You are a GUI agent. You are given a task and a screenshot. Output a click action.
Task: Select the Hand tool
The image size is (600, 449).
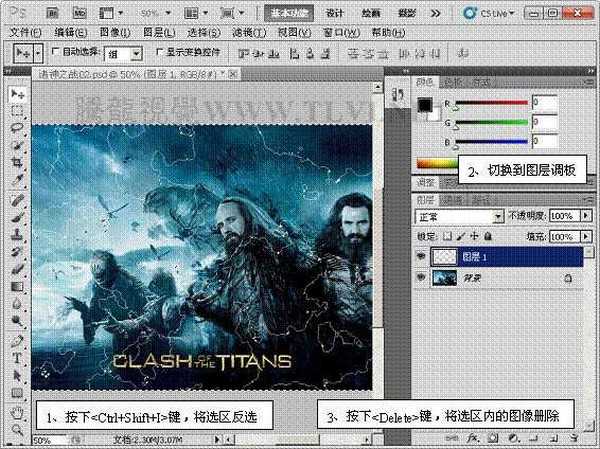17,411
